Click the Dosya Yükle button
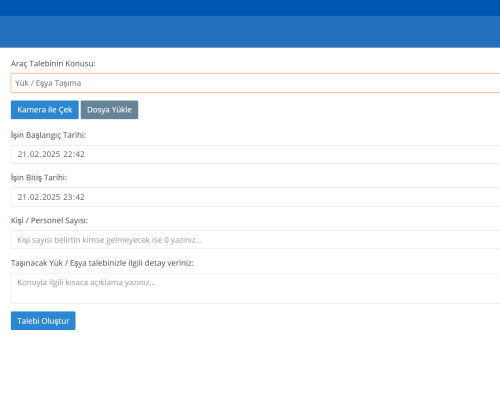Image resolution: width=500 pixels, height=400 pixels. click(x=109, y=110)
